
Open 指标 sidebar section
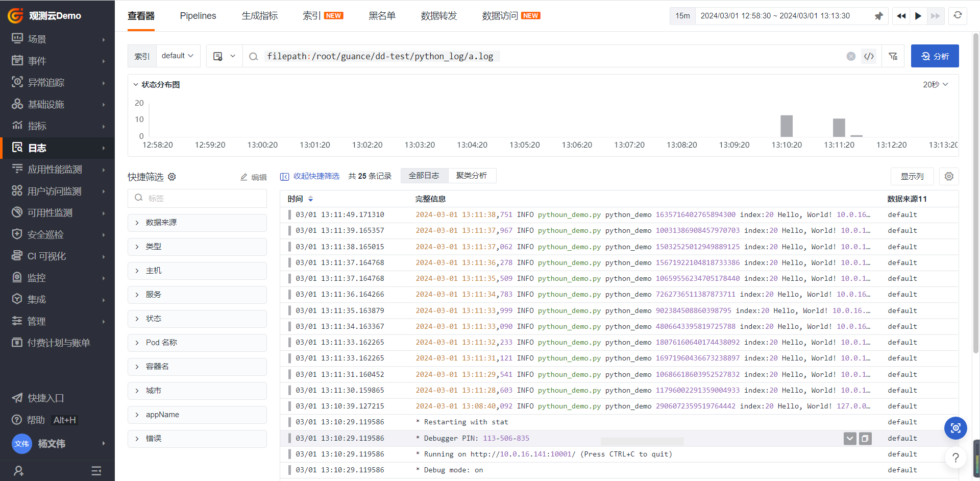(x=57, y=126)
